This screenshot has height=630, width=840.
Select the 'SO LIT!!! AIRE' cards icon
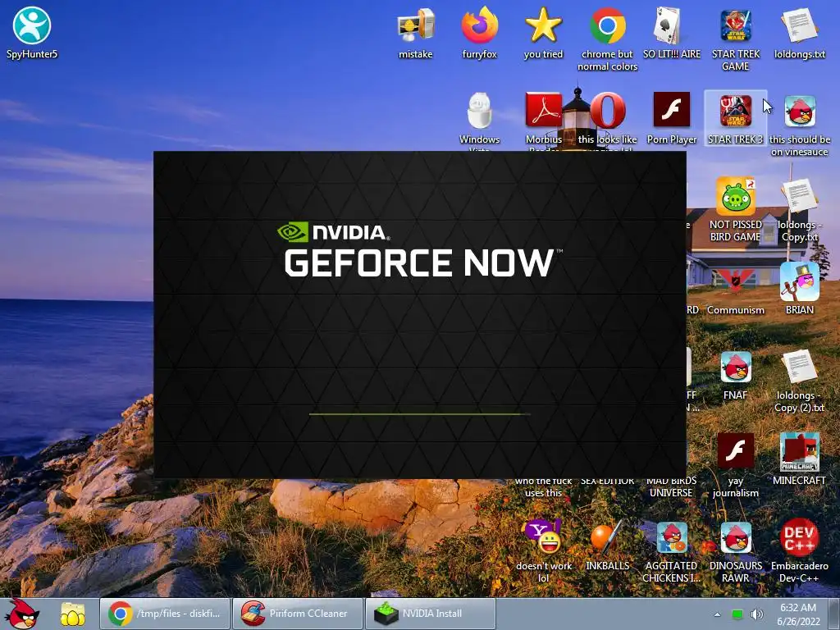pyautogui.click(x=671, y=33)
